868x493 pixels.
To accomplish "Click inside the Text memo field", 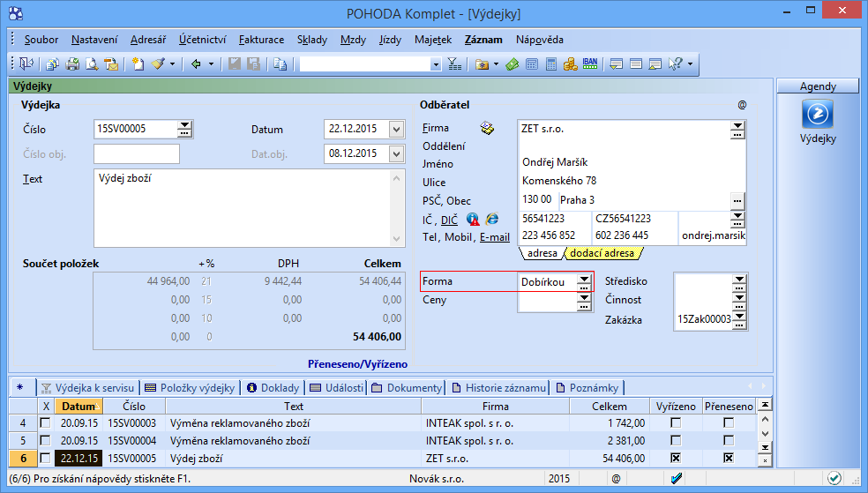I will tap(243, 208).
